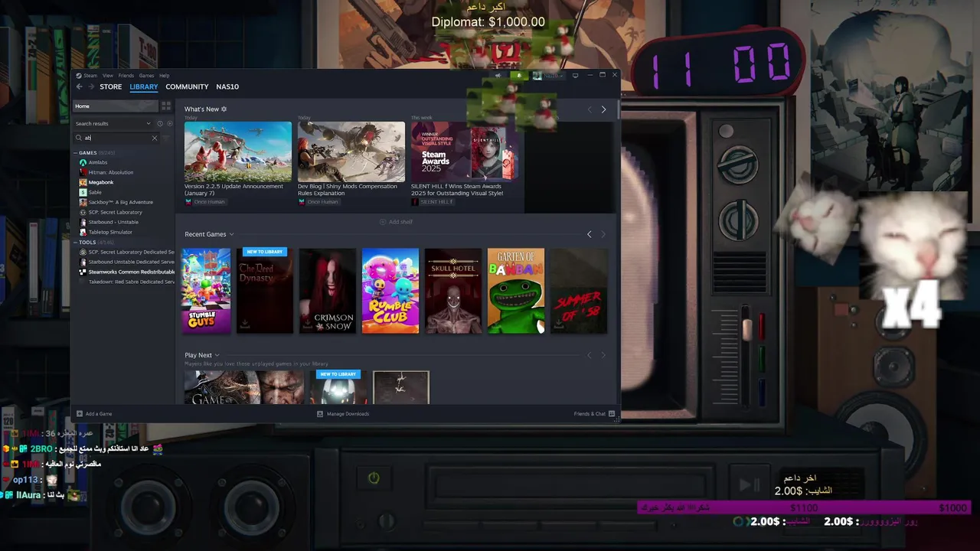Open Manage Downloads

click(343, 414)
